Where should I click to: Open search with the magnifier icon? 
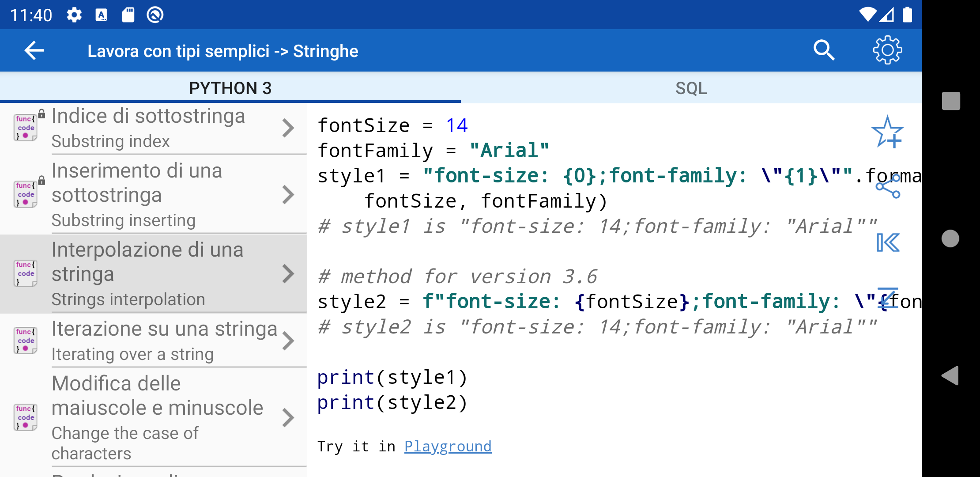pyautogui.click(x=823, y=50)
